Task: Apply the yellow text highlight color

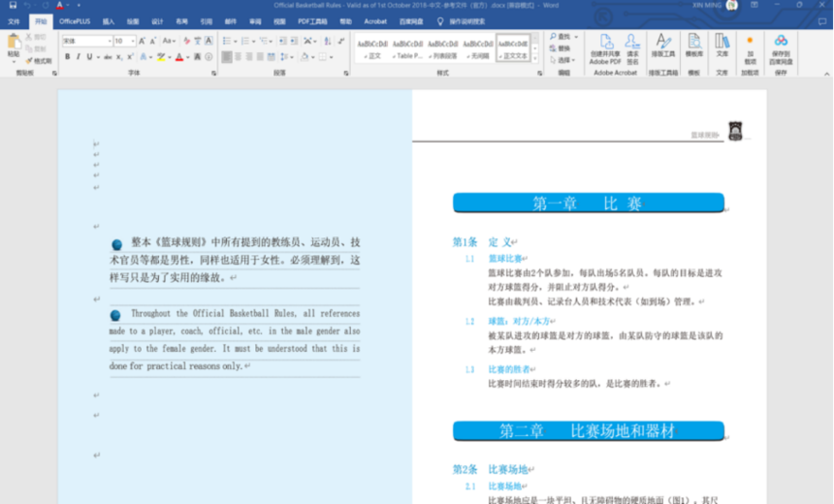Action: 161,57
